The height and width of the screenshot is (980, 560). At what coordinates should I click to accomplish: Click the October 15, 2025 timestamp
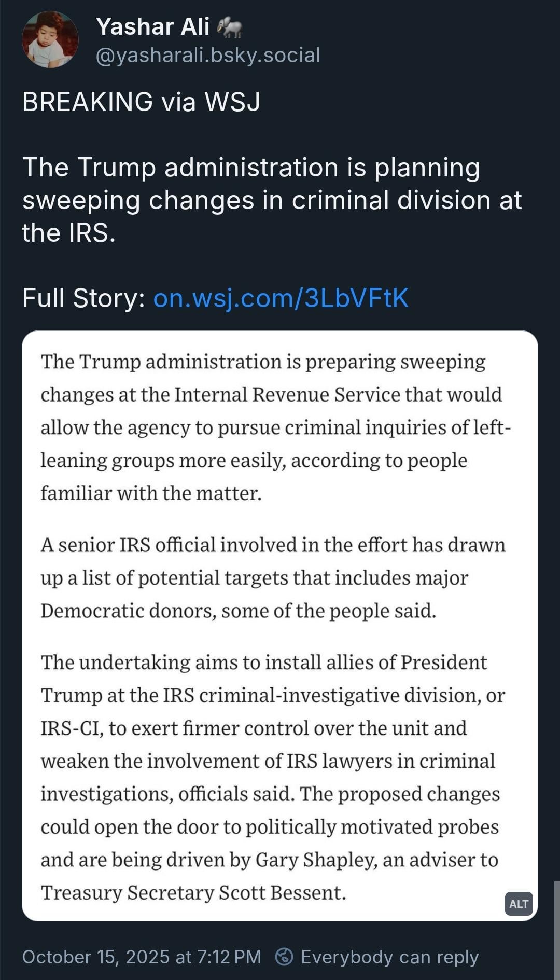tap(142, 957)
